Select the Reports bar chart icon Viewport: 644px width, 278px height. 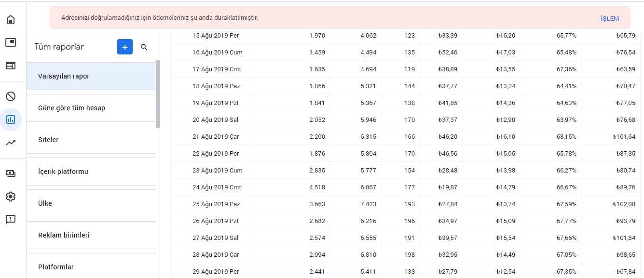[x=11, y=119]
